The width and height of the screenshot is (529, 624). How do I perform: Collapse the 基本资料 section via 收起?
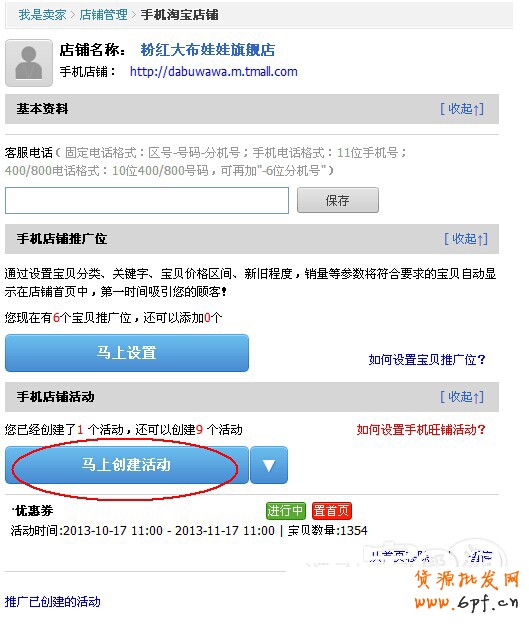[x=462, y=109]
